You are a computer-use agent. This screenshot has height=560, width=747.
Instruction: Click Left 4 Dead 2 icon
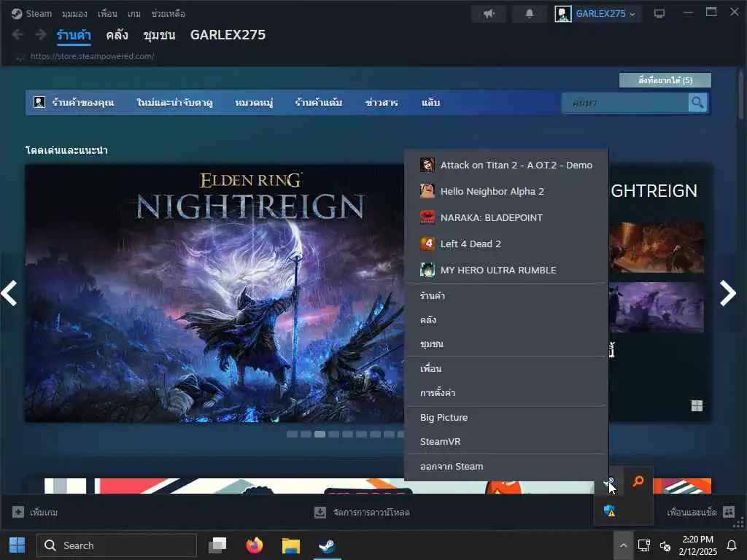(x=427, y=244)
